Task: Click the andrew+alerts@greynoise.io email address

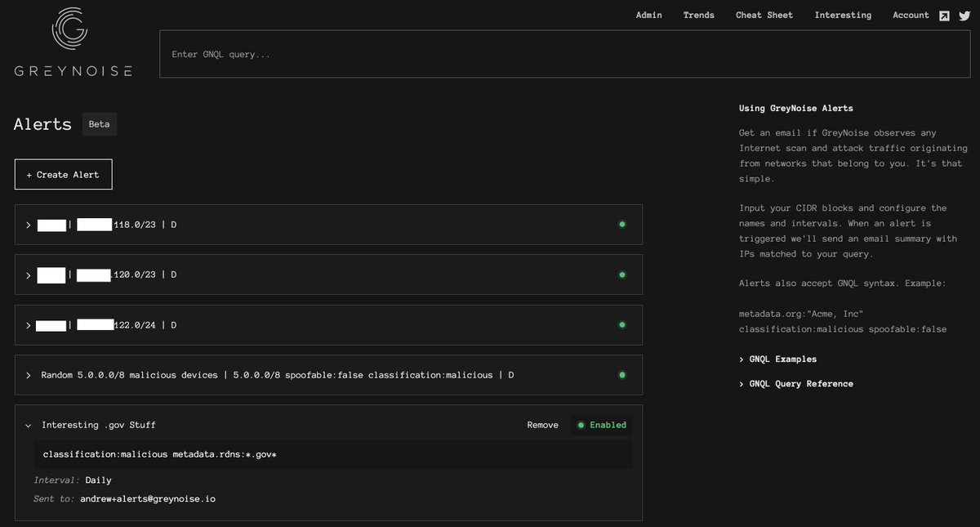Action: (x=148, y=498)
